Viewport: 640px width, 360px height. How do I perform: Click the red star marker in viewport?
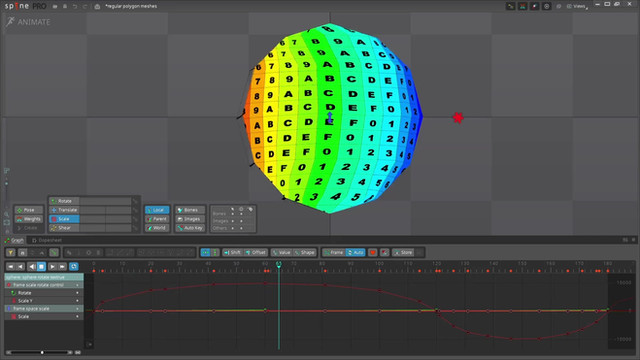click(x=458, y=118)
